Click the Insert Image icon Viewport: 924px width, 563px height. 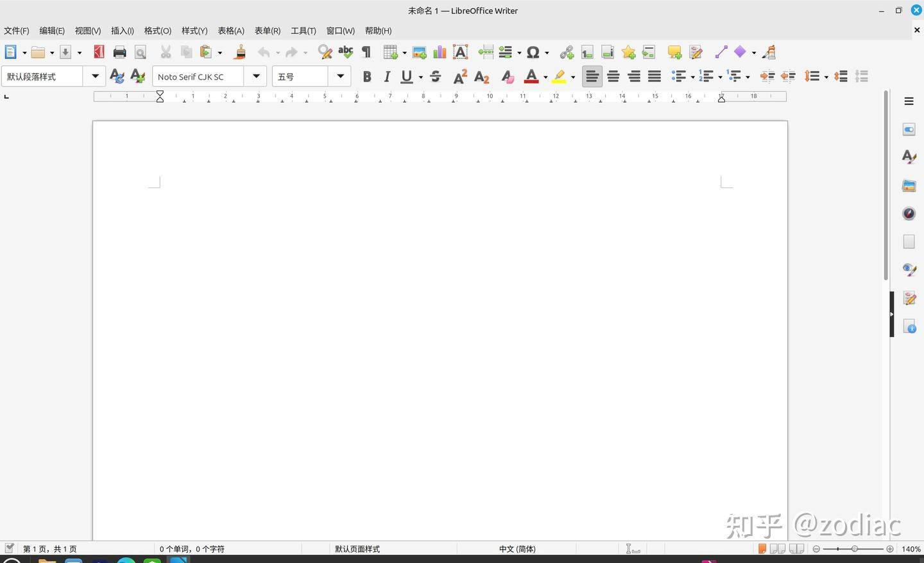tap(420, 52)
